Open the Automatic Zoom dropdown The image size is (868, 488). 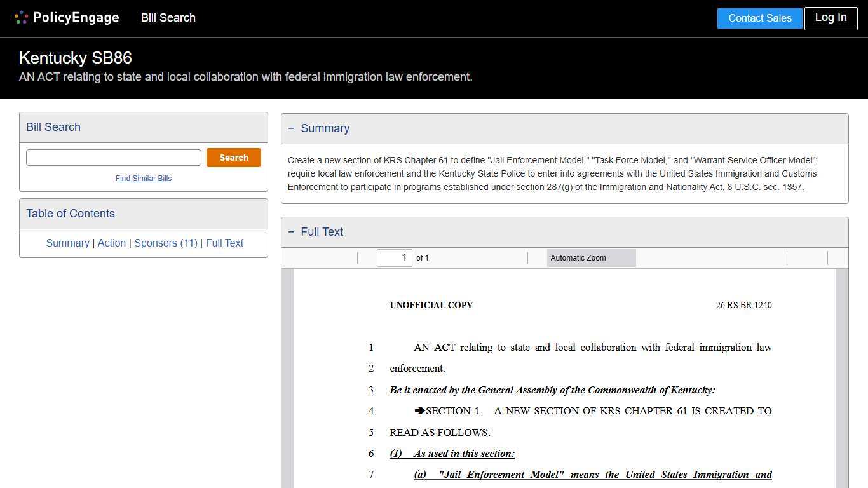click(591, 257)
